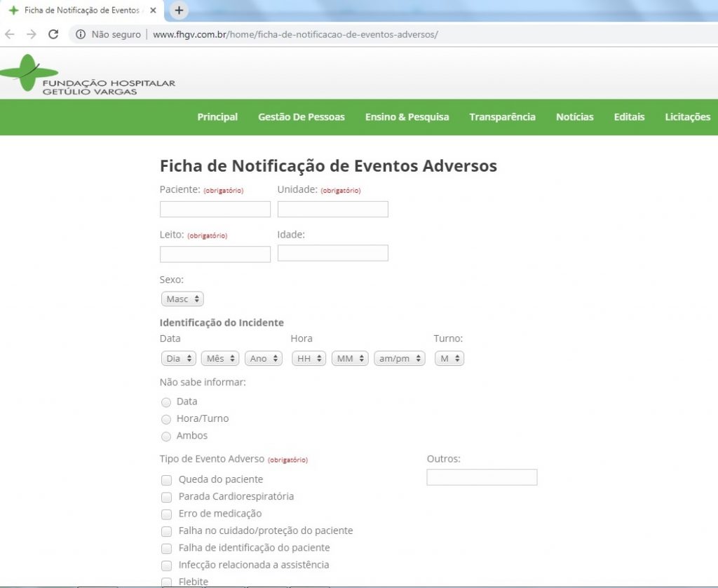
Task: Tick the Erro de medicação checkbox
Action: click(x=167, y=514)
